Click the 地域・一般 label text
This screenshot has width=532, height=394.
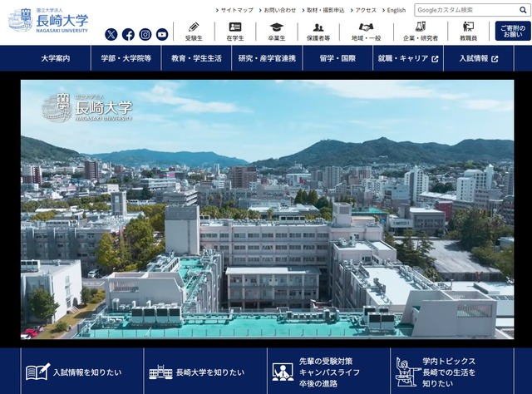366,38
